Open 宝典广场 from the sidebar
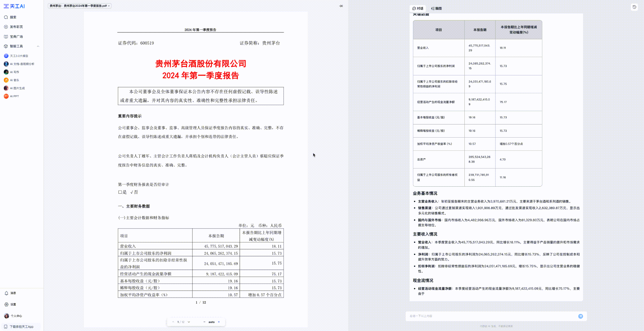This screenshot has height=331, width=644. coord(15,37)
